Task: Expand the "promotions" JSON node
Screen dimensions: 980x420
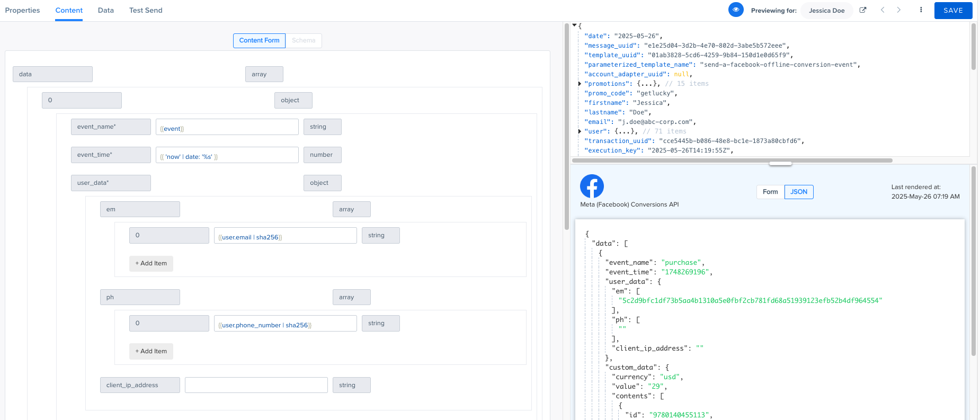Action: click(580, 84)
